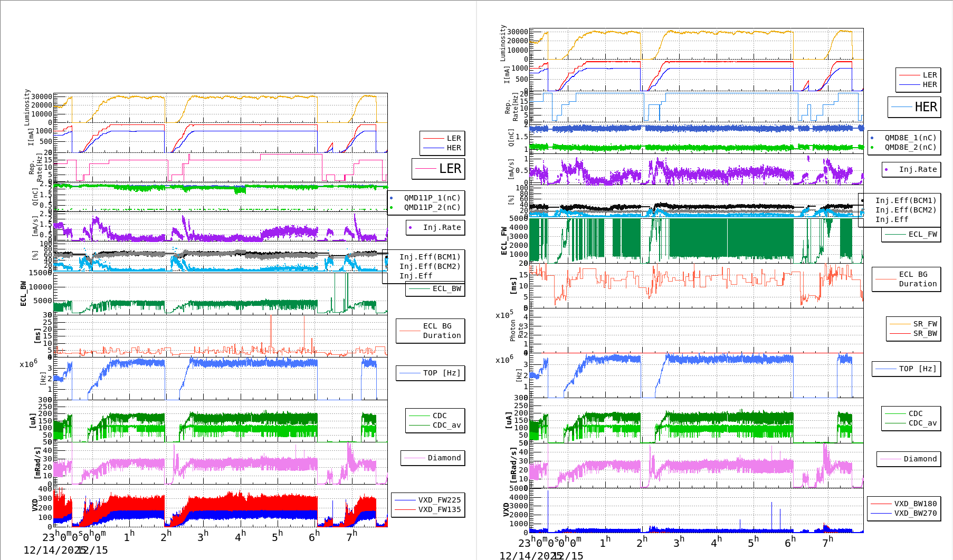
Task: Click the QMD8E_1(nC) legend entry
Action: click(910, 138)
